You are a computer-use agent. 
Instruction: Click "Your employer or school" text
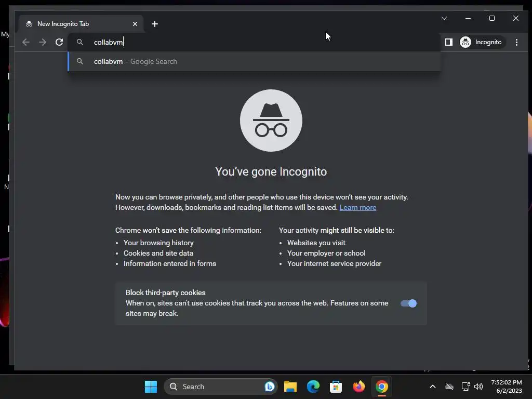[x=326, y=253]
